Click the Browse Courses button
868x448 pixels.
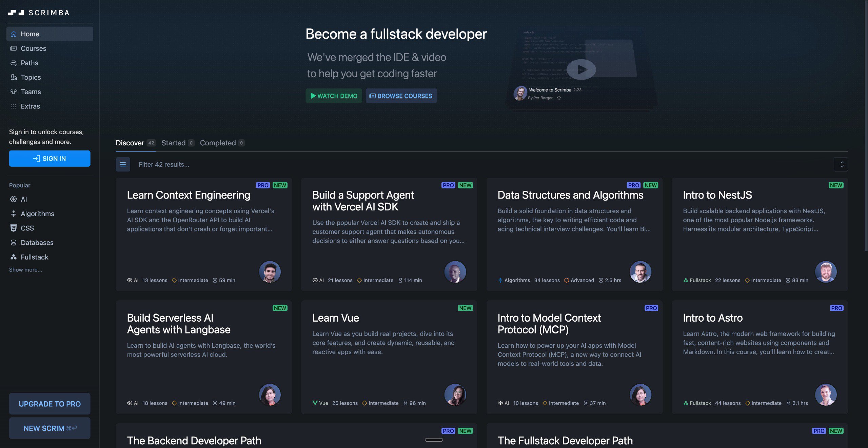coord(401,96)
